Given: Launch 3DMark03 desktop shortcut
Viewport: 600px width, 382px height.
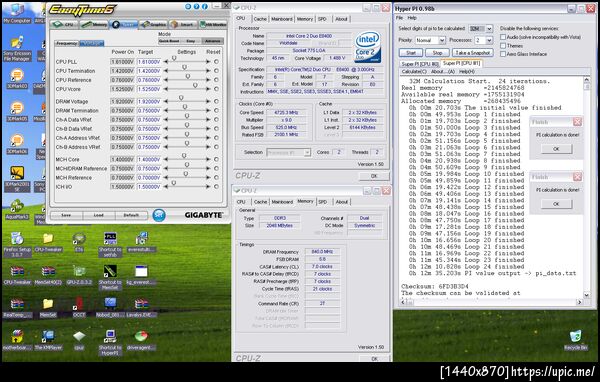Looking at the screenshot, I should (x=17, y=78).
